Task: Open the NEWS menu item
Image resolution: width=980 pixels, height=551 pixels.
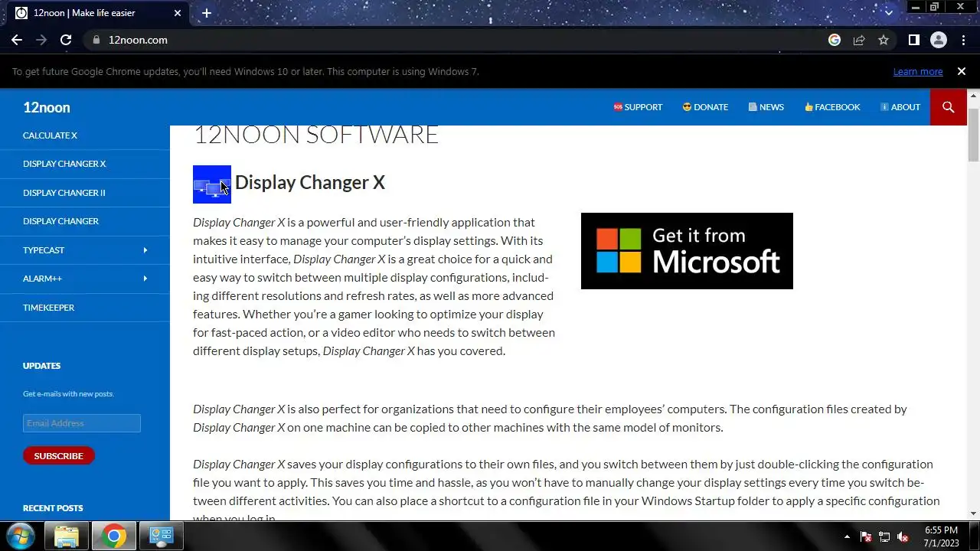Action: 766,107
